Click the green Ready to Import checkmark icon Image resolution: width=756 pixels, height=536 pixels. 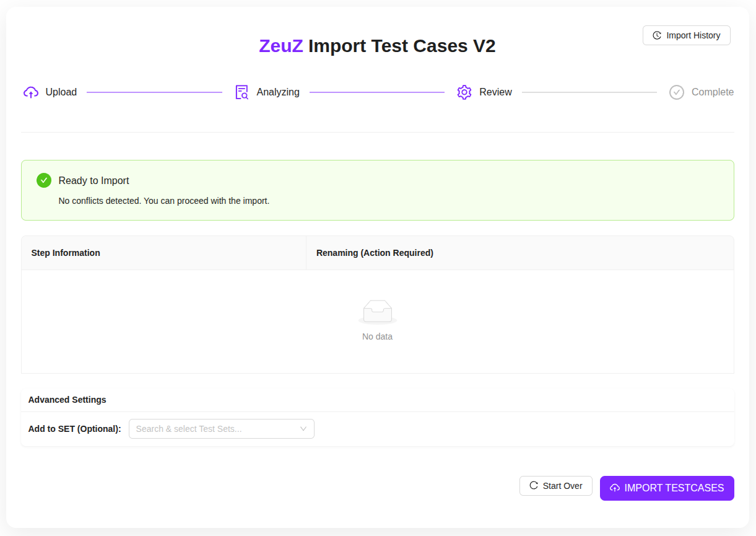tap(44, 180)
